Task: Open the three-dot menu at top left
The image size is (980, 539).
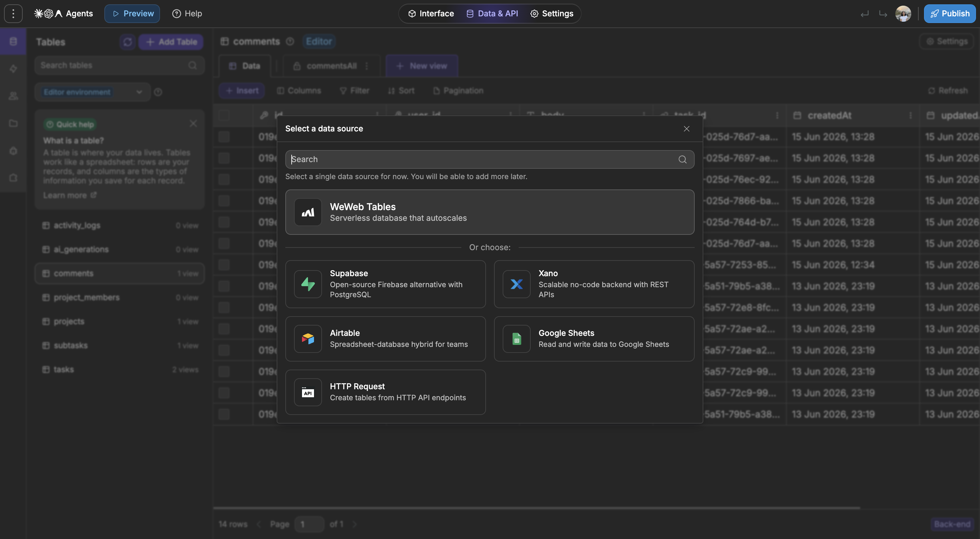Action: pyautogui.click(x=13, y=14)
